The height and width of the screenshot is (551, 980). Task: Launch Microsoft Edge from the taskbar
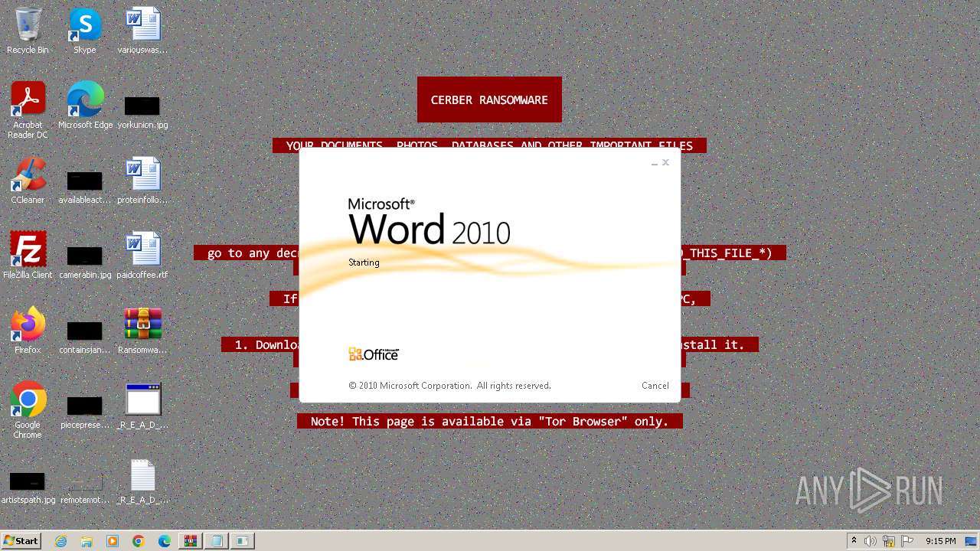click(x=165, y=541)
